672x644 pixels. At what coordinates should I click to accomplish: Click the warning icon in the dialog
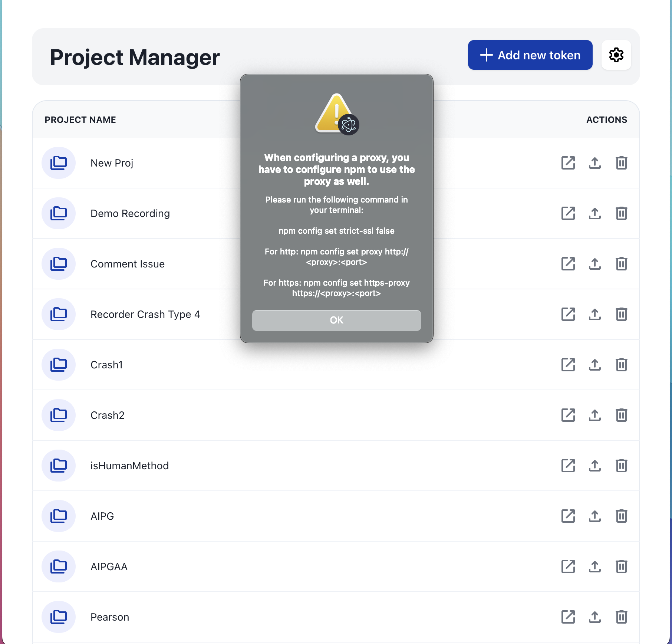(x=336, y=114)
